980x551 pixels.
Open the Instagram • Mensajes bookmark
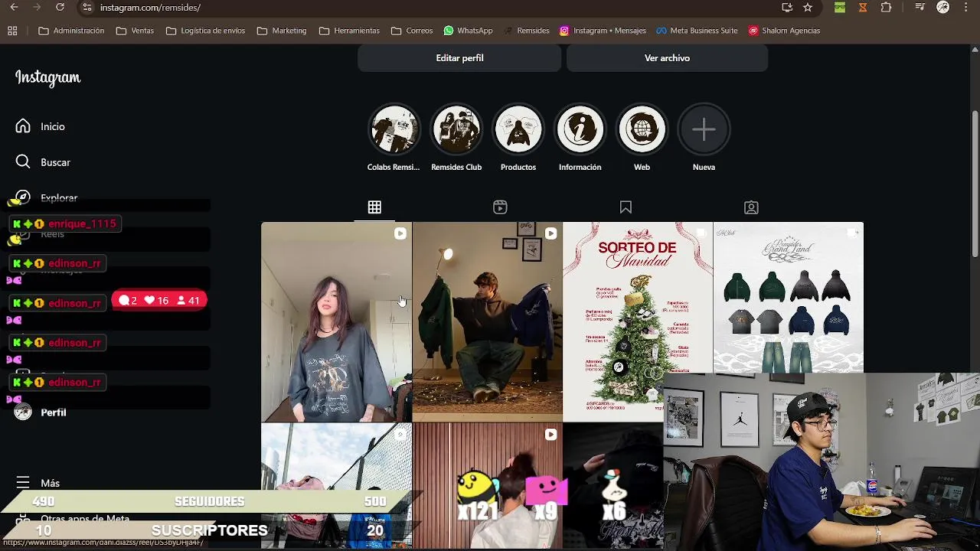coord(603,31)
